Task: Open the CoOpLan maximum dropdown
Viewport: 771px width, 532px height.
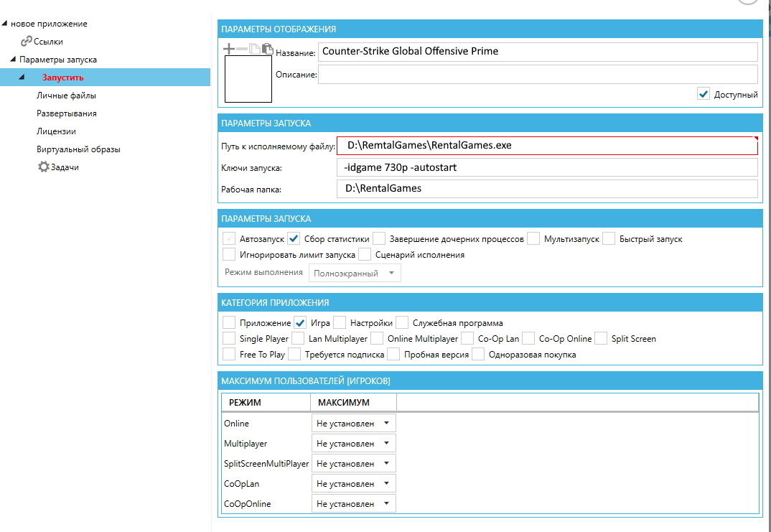Action: point(354,484)
